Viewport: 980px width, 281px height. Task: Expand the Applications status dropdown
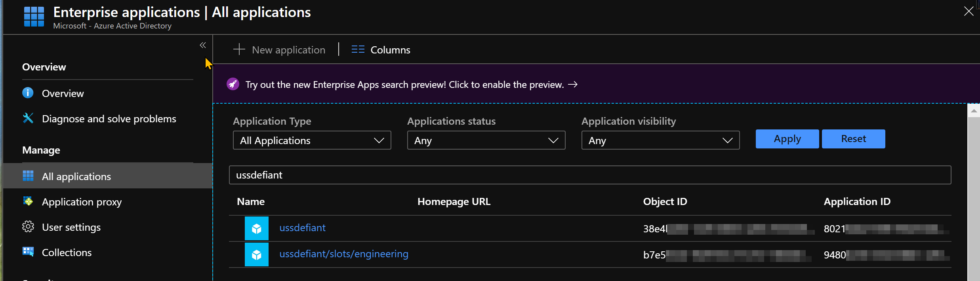click(486, 140)
